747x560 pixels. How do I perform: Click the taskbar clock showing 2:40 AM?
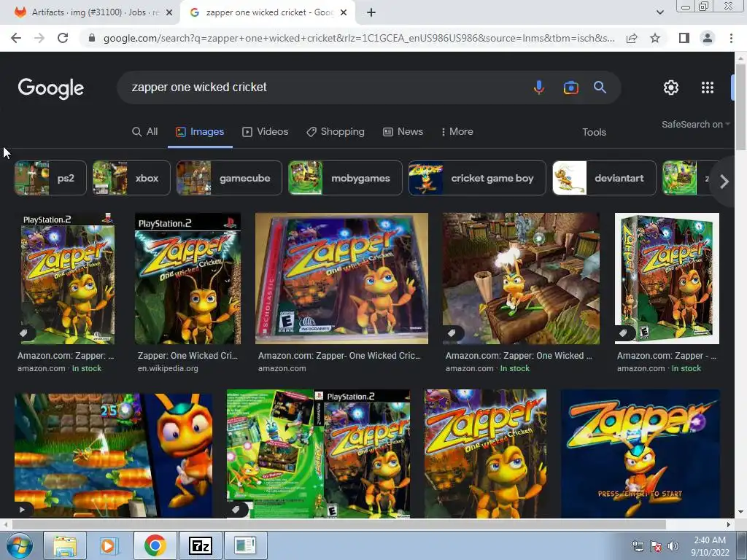pyautogui.click(x=710, y=546)
